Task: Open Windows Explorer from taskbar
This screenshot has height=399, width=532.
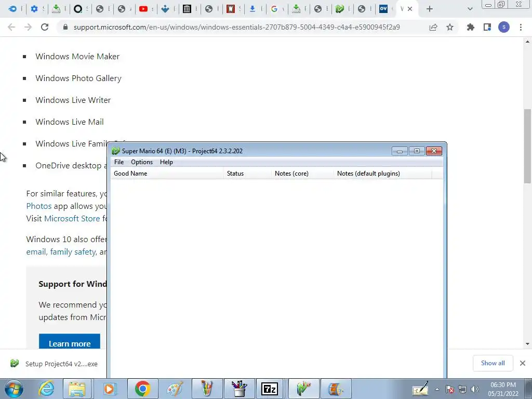Action: pos(77,389)
